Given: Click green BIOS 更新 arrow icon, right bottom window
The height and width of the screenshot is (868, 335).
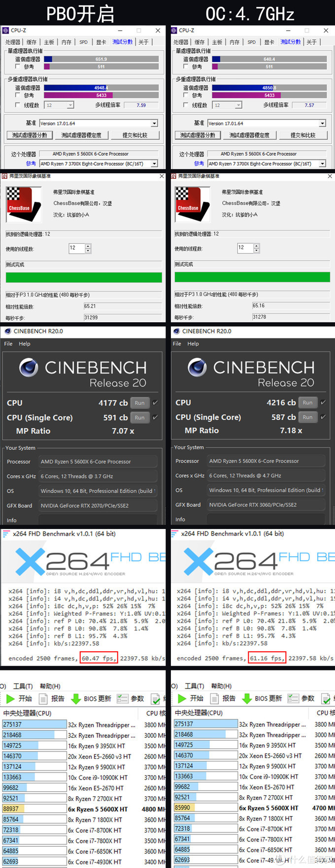Looking at the screenshot, I should coord(247,699).
